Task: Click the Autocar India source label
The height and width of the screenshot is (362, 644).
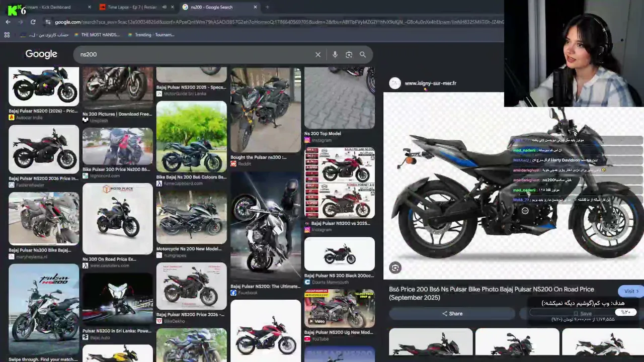Action: 29,118
